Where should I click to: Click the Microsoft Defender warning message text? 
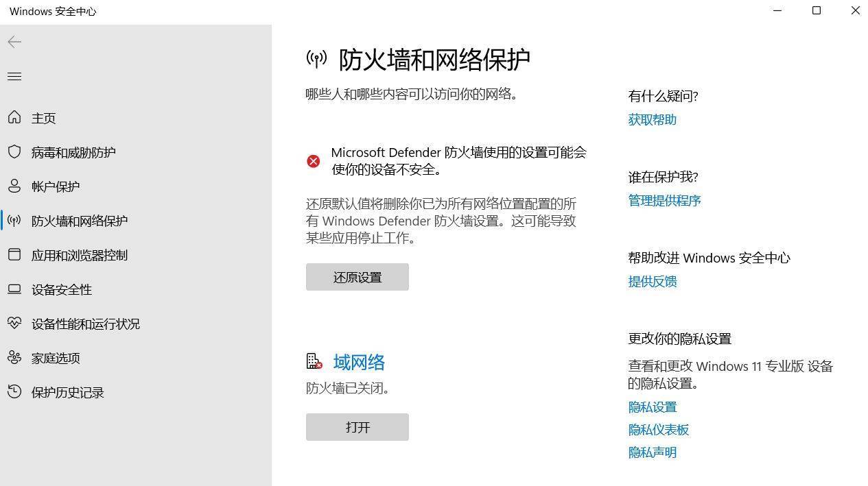click(459, 160)
